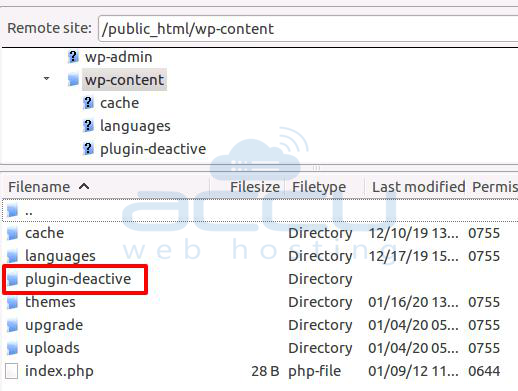Select wp-admin in the remote tree
Image resolution: width=518 pixels, height=391 pixels.
(119, 57)
